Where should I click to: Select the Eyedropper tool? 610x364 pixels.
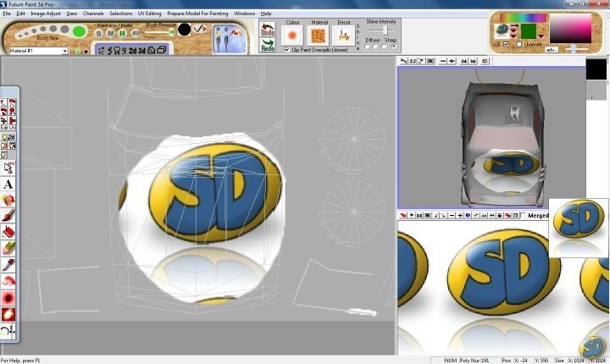click(8, 264)
